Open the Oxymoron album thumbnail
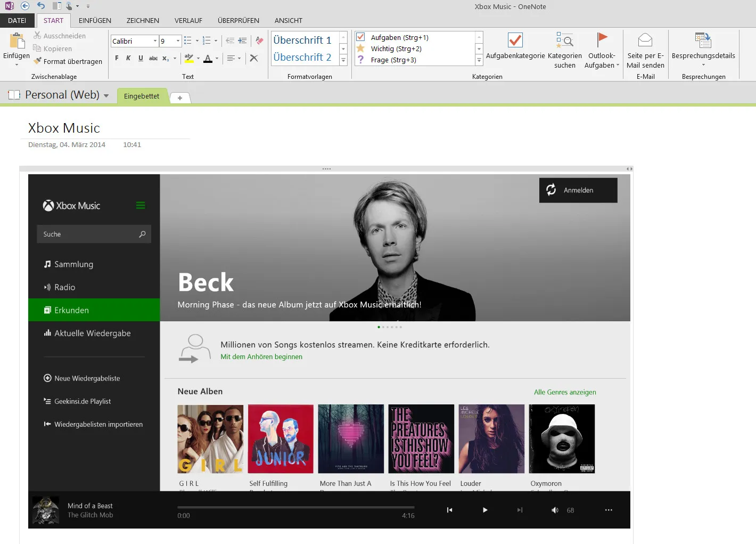This screenshot has height=544, width=756. click(x=562, y=439)
